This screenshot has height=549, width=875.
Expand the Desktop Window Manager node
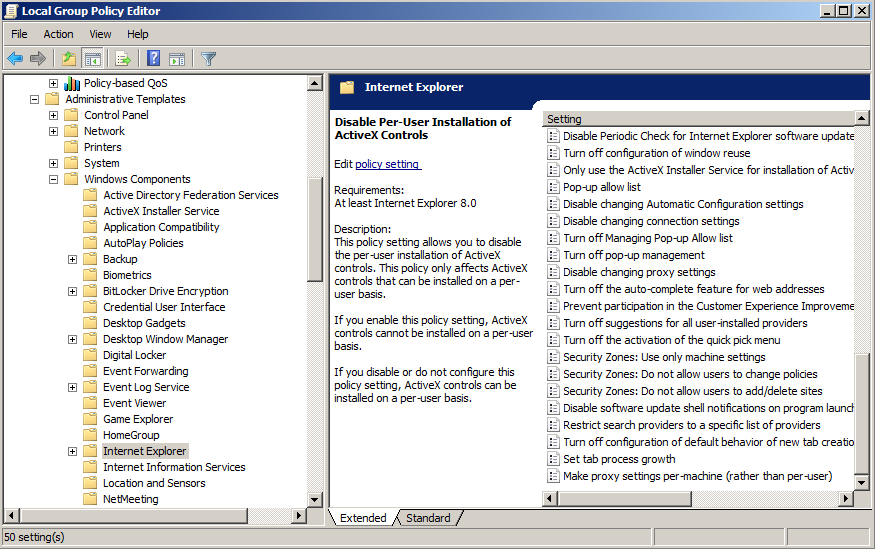[x=73, y=339]
